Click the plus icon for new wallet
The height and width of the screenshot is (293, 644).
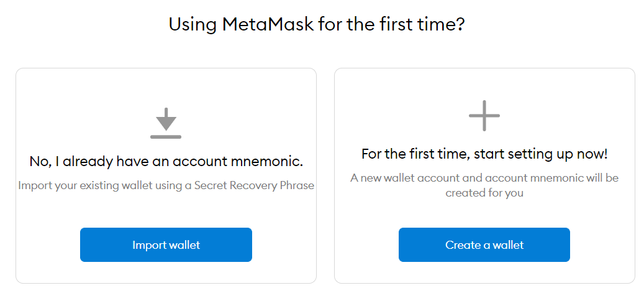point(484,116)
